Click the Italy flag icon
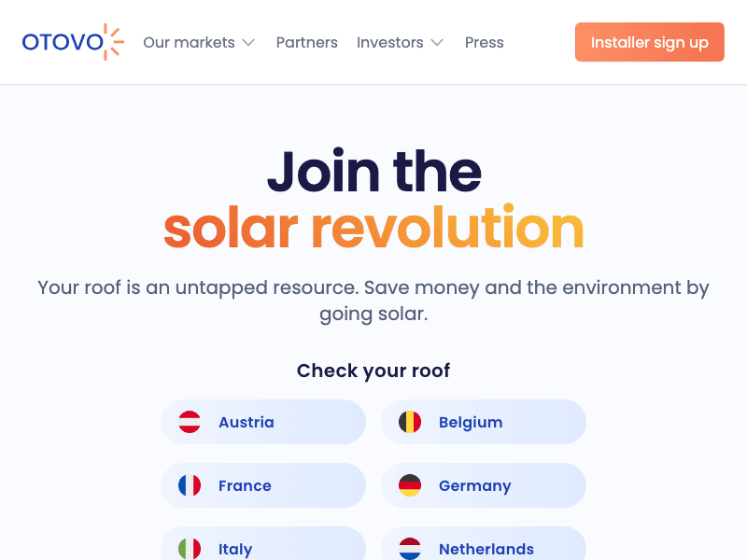Image resolution: width=747 pixels, height=560 pixels. [x=190, y=549]
